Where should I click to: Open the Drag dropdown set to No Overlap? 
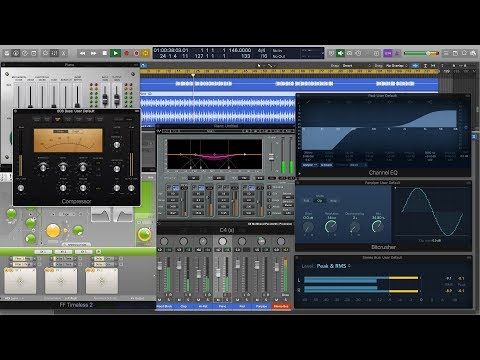[x=397, y=65]
